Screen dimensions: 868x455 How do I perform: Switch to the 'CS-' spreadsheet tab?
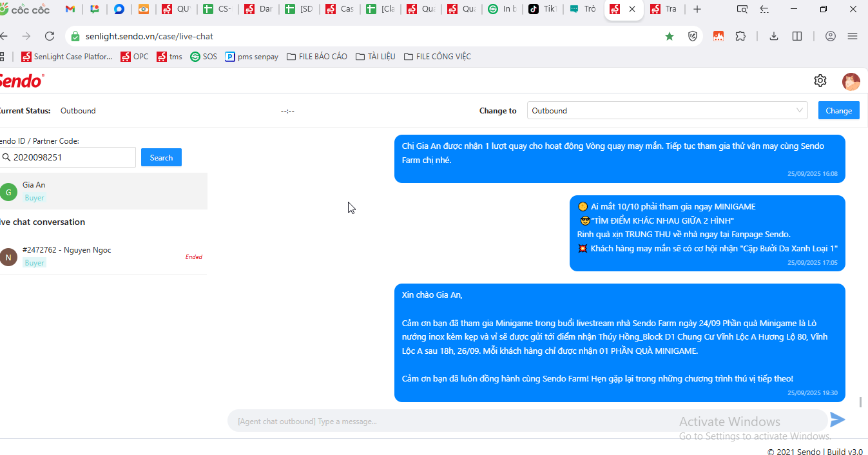217,9
